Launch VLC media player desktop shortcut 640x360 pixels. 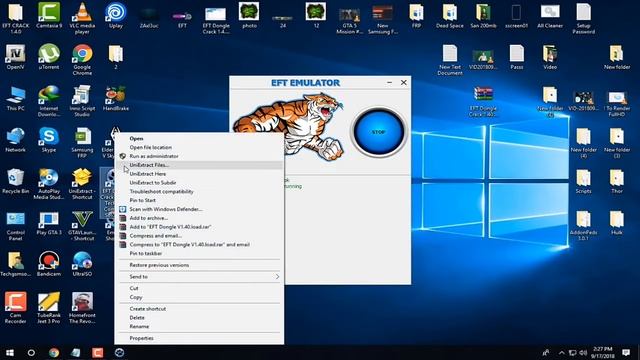82,18
